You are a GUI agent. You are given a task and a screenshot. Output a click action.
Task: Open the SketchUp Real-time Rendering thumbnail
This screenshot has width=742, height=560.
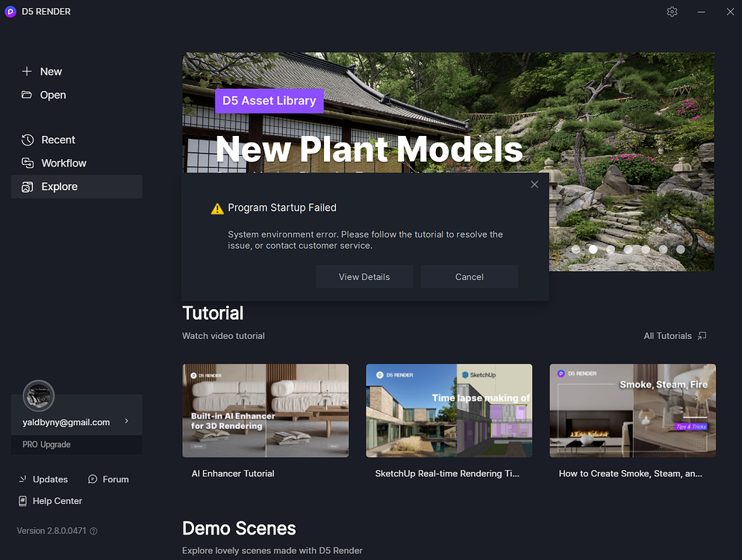(x=449, y=411)
